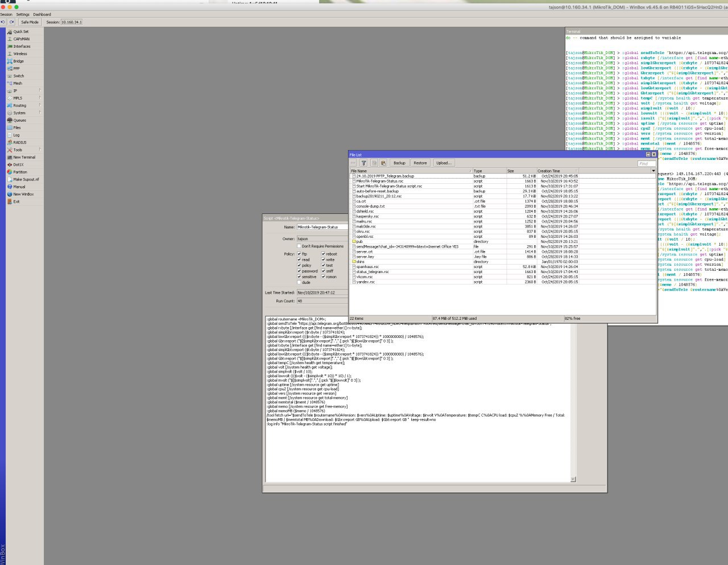Select file status_telegram.rsc

[x=502, y=272]
